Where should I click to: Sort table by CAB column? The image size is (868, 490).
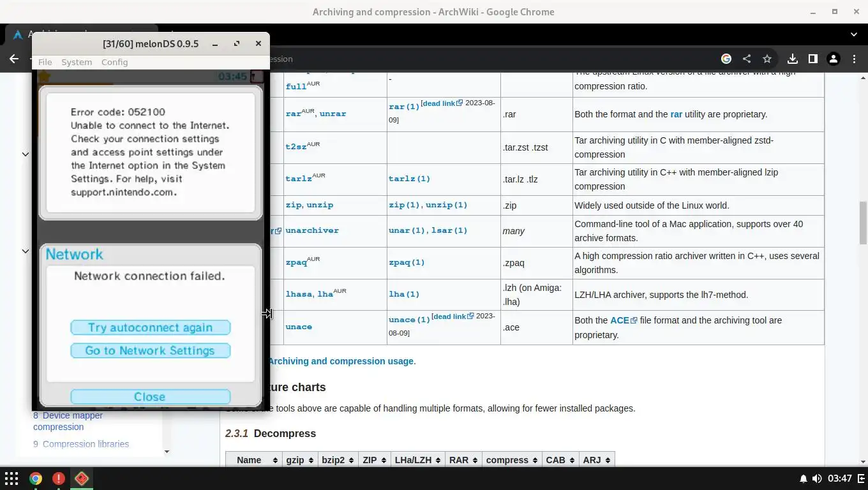tap(560, 460)
